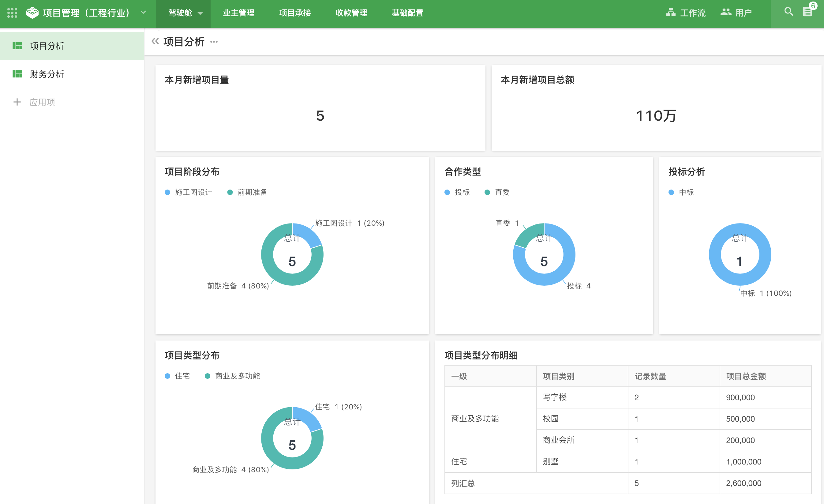Image resolution: width=824 pixels, height=504 pixels.
Task: Open the more options ellipsis beside 项目分析
Action: (x=214, y=42)
